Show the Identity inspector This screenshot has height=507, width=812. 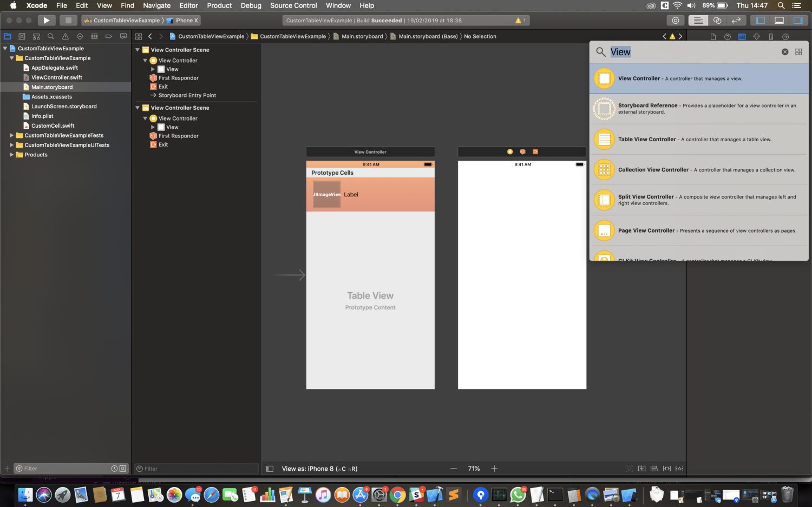click(x=742, y=37)
